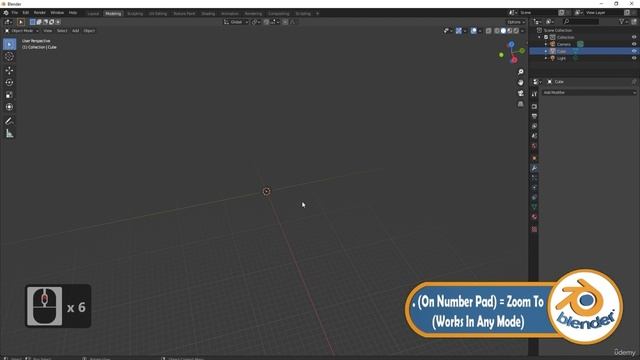Click the red X axis gizmo ball
Screen dimensions: 640x360
coord(514,60)
